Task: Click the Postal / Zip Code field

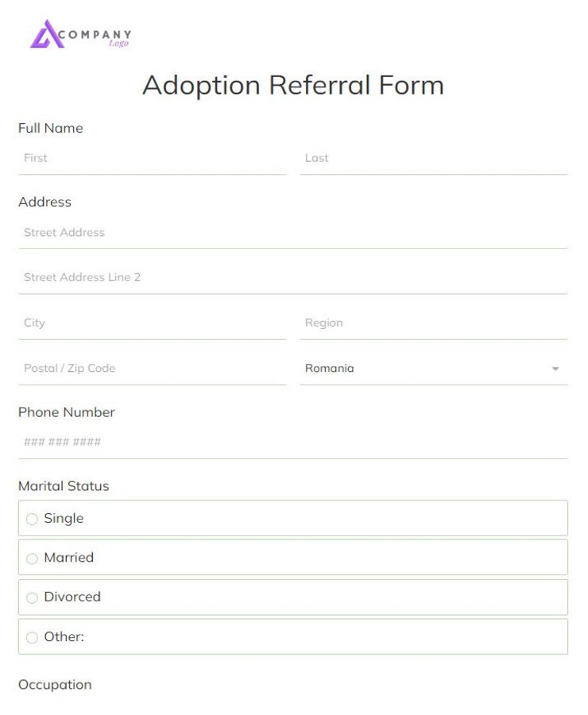Action: point(151,369)
